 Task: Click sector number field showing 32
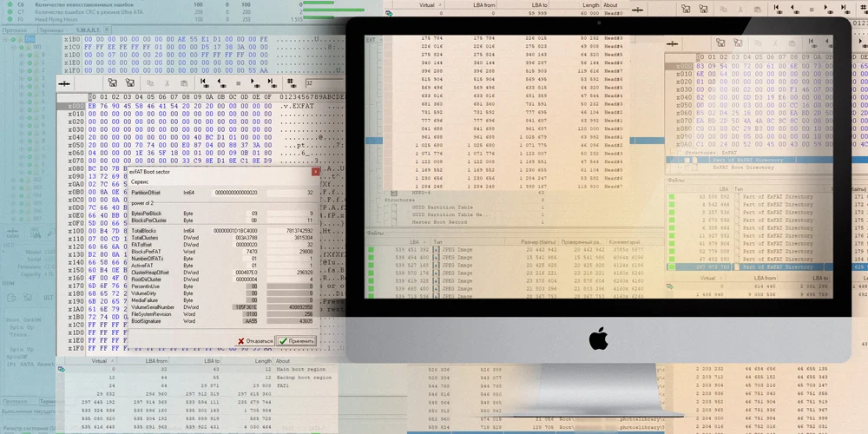click(325, 83)
